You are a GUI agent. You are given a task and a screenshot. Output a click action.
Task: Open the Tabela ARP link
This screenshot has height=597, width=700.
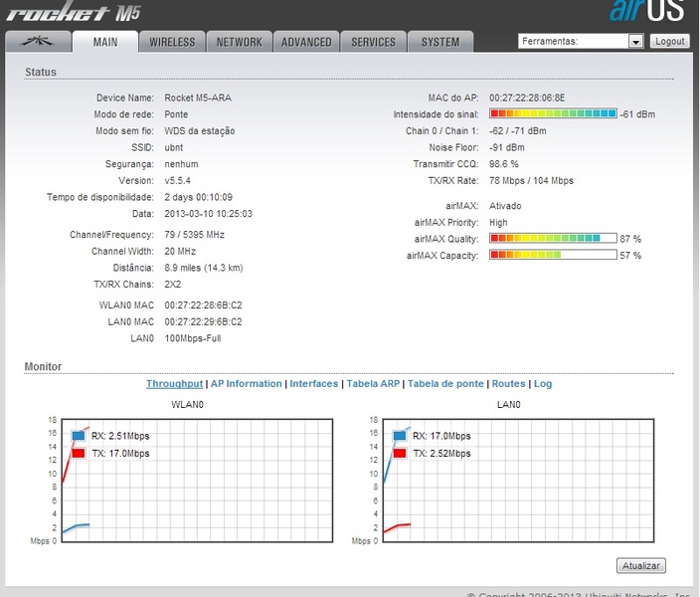tap(373, 384)
